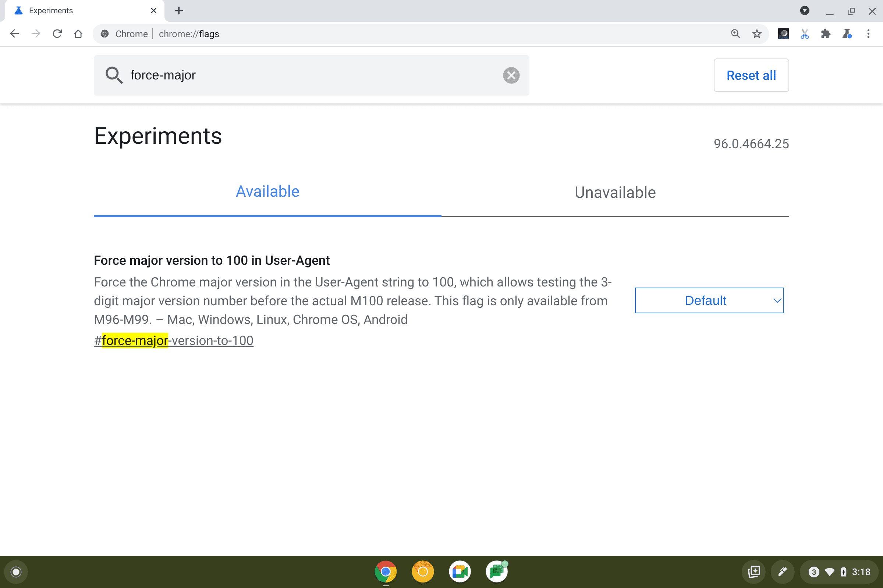The width and height of the screenshot is (883, 588).
Task: Click the reload/refresh page button
Action: [x=56, y=34]
